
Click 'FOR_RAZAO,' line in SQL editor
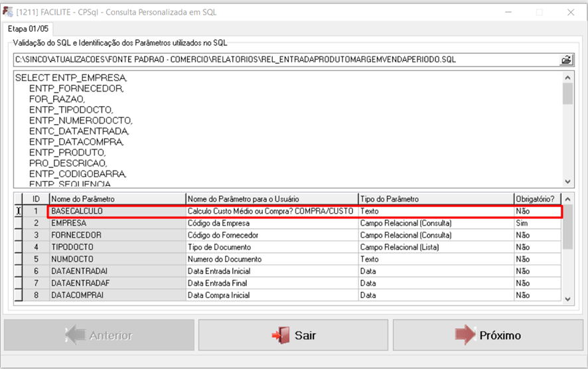[57, 99]
